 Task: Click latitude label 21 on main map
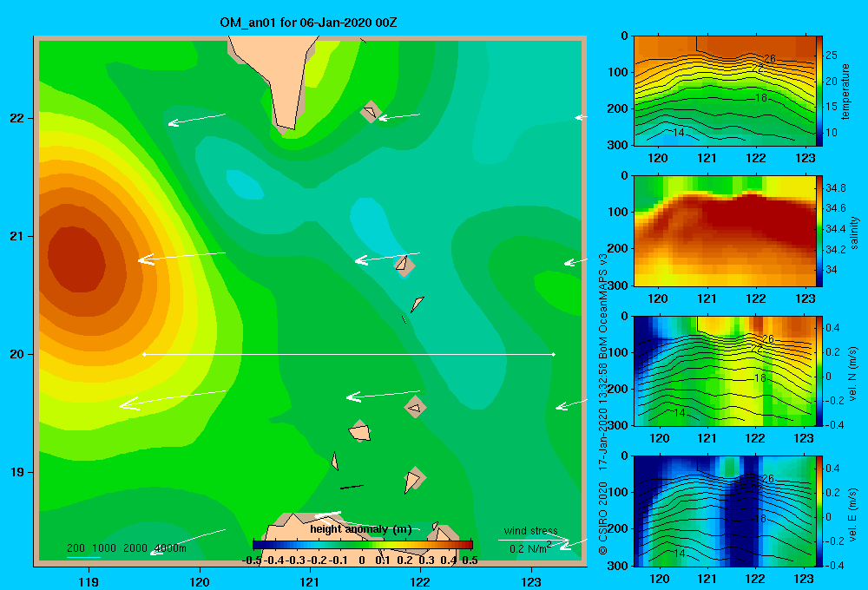tap(17, 236)
